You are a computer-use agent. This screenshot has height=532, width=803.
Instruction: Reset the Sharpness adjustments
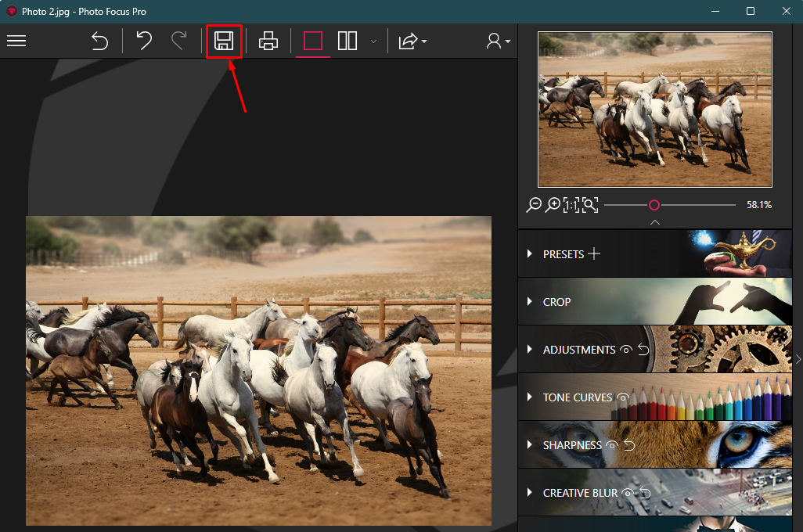coord(628,444)
